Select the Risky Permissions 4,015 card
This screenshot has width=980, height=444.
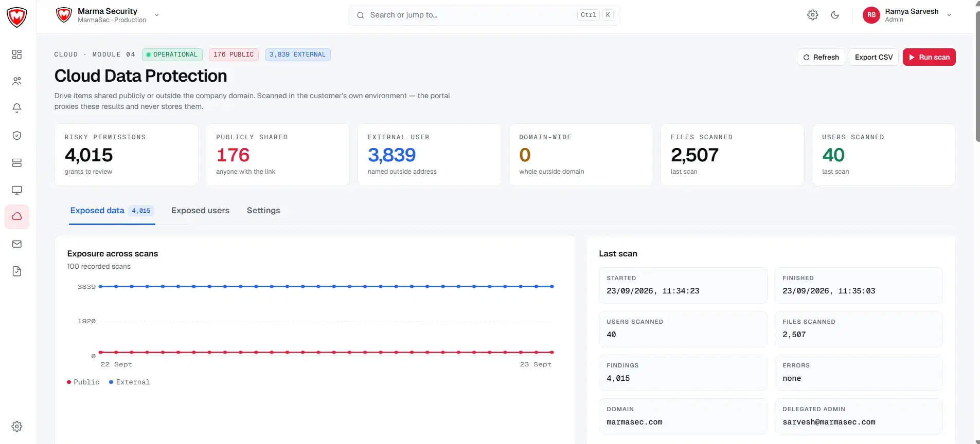(126, 155)
